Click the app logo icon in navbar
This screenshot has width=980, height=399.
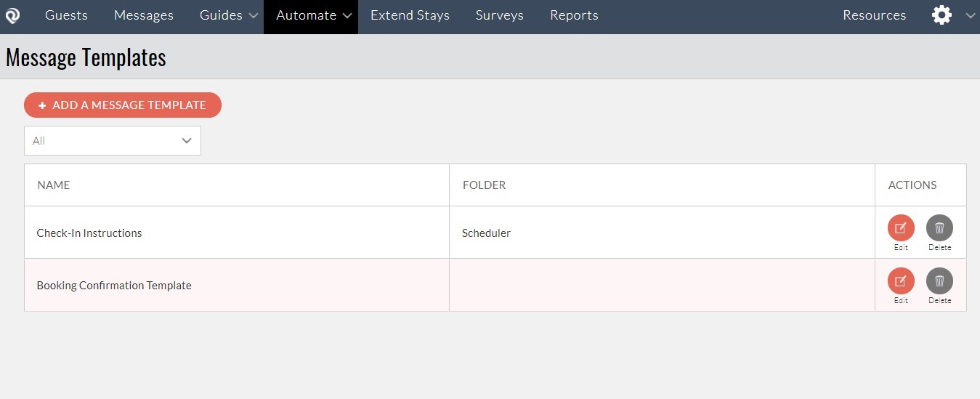tap(12, 15)
